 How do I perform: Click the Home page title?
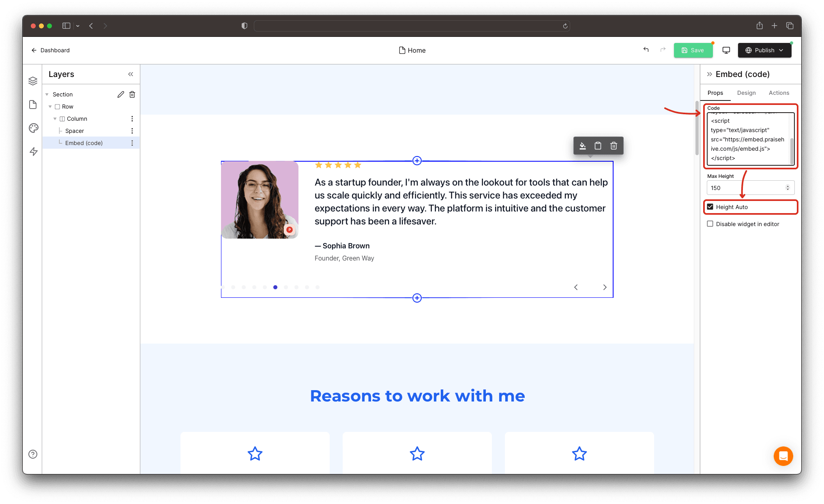click(x=412, y=50)
